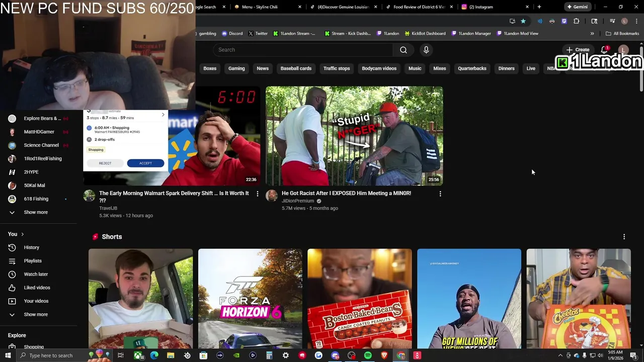Screen dimensions: 644x362
Task: Show hidden bookmarks overflow chevron
Action: click(592, 34)
